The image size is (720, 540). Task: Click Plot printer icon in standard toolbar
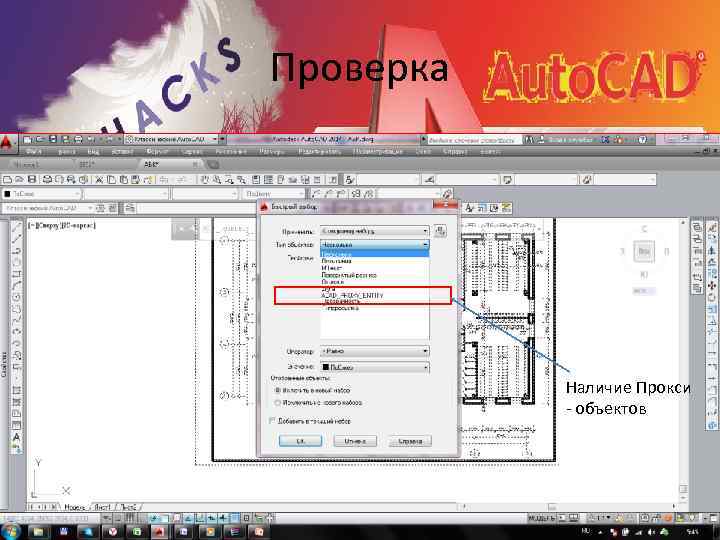[46, 180]
